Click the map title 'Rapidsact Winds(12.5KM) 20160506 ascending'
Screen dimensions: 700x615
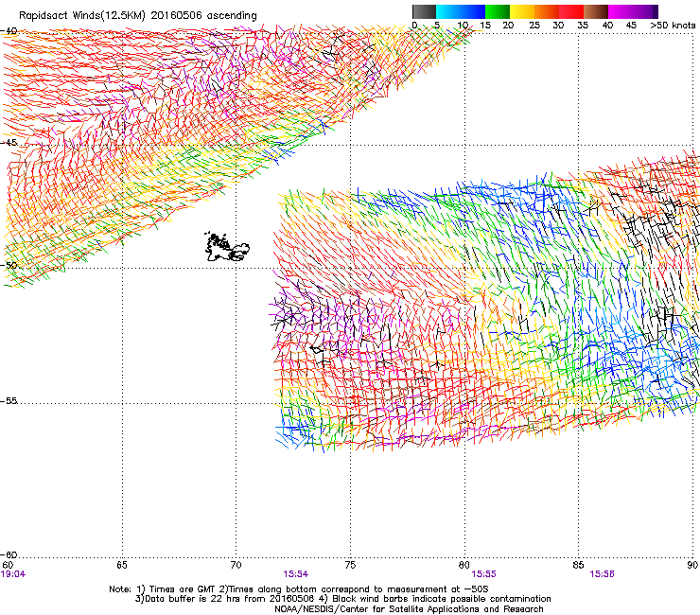138,16
